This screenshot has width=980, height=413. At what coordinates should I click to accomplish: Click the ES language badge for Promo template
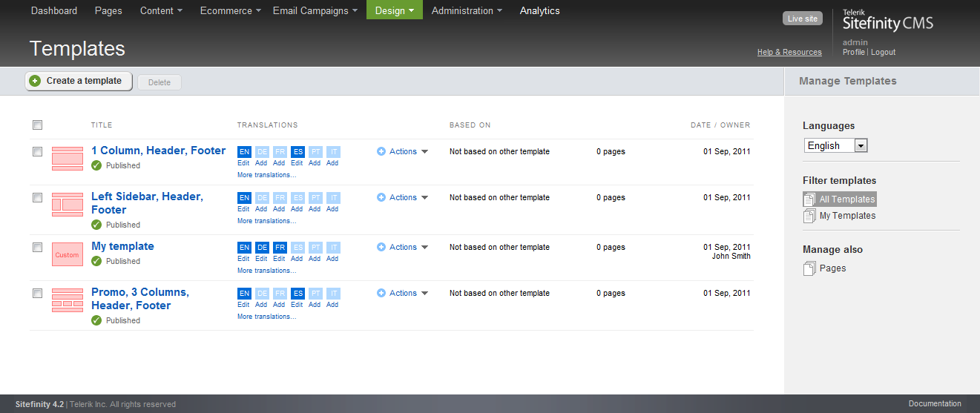(297, 294)
